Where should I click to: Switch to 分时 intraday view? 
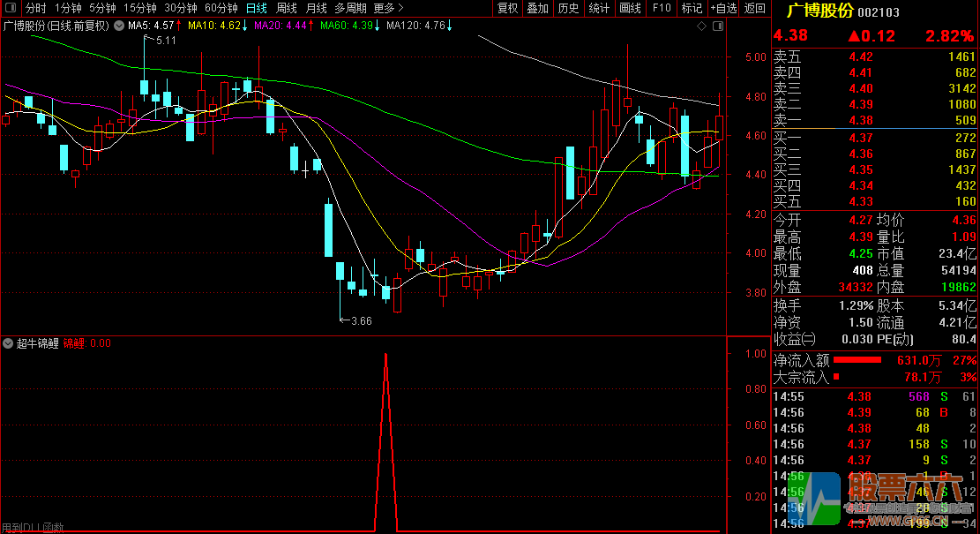(x=35, y=8)
